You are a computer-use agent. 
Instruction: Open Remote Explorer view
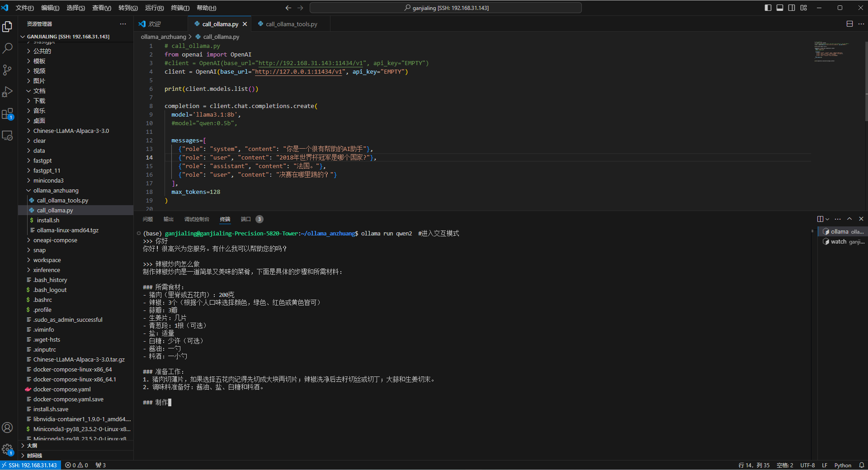point(7,136)
